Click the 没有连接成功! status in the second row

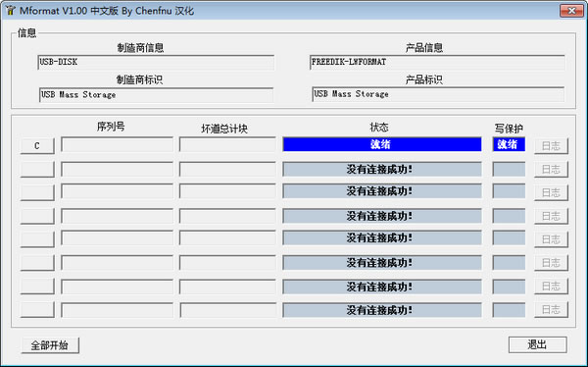pos(382,170)
